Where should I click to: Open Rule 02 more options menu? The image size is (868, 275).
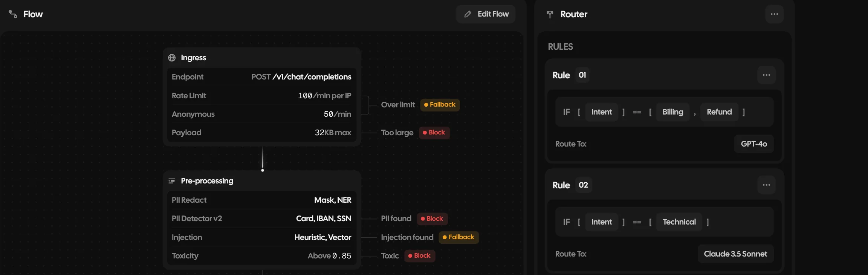click(766, 185)
